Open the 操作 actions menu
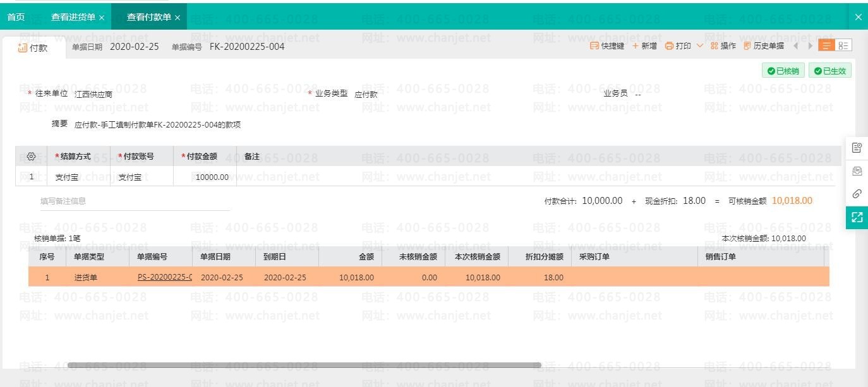Image resolution: width=868 pixels, height=387 pixels. click(x=723, y=46)
